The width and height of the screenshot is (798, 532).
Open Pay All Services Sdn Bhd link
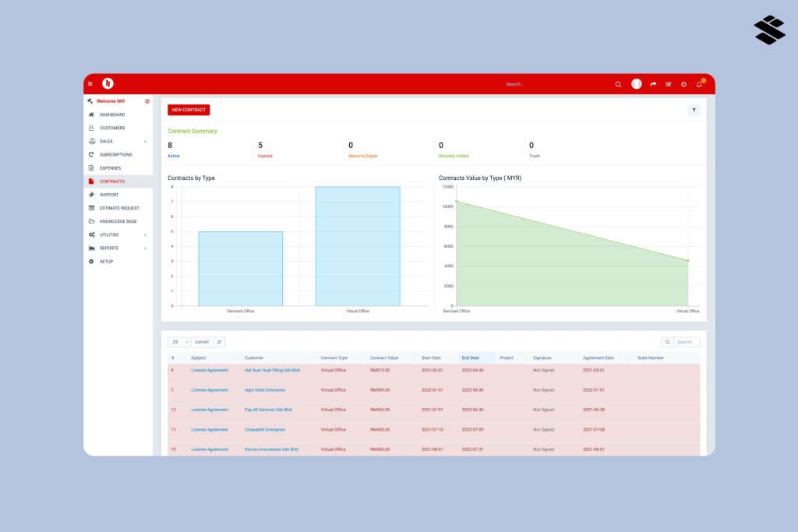coord(268,410)
